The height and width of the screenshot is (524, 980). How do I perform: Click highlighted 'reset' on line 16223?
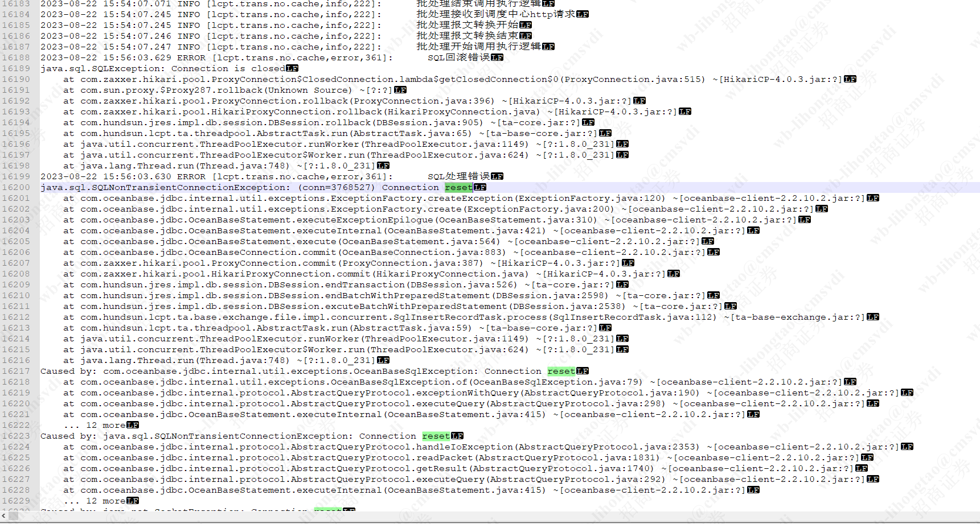click(x=436, y=436)
